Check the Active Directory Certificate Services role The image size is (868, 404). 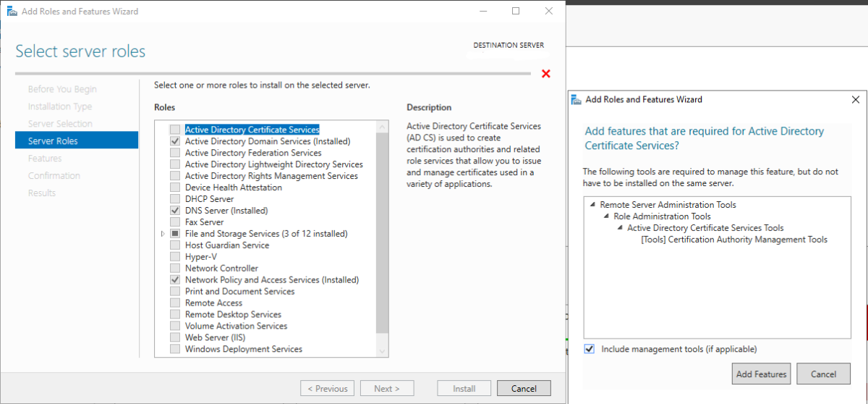[x=175, y=130]
